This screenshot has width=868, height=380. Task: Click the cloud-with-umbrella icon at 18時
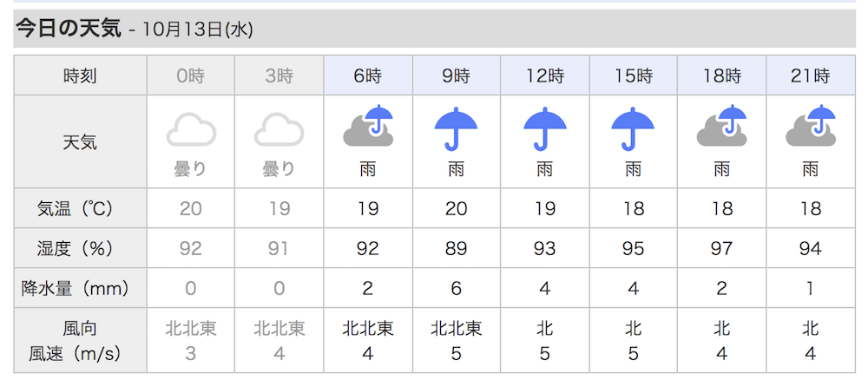click(722, 127)
